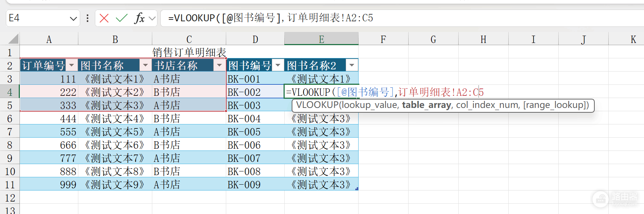Screen dimensions: 644x214
Task: Click cell containing order number 222
Action: [49, 92]
